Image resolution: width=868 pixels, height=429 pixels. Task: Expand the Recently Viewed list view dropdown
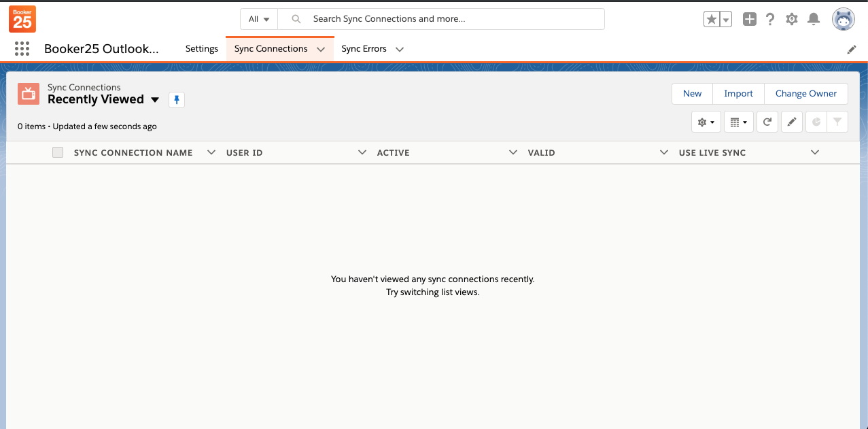155,100
